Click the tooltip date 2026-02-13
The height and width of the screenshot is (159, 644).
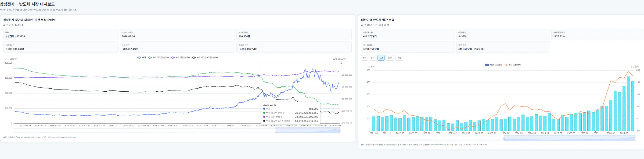click(x=270, y=105)
